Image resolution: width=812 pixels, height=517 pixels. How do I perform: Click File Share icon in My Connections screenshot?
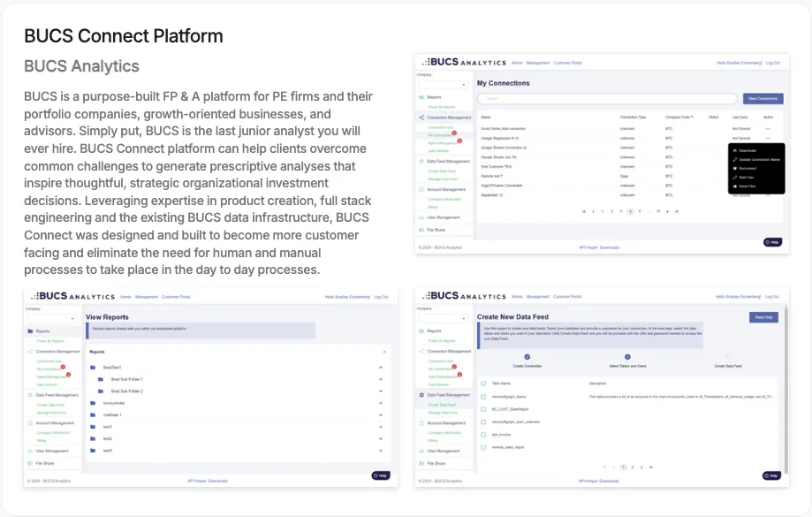421,230
